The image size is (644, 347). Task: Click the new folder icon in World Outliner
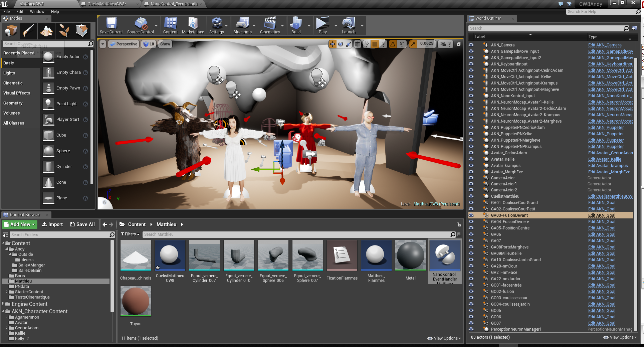634,28
